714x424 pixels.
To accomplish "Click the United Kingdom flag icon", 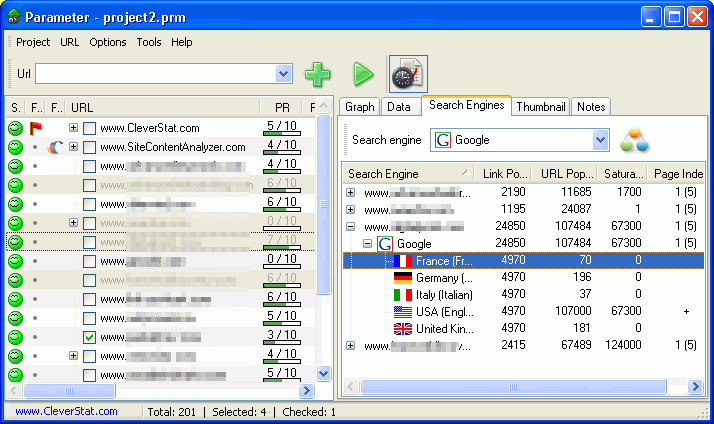I will point(403,329).
